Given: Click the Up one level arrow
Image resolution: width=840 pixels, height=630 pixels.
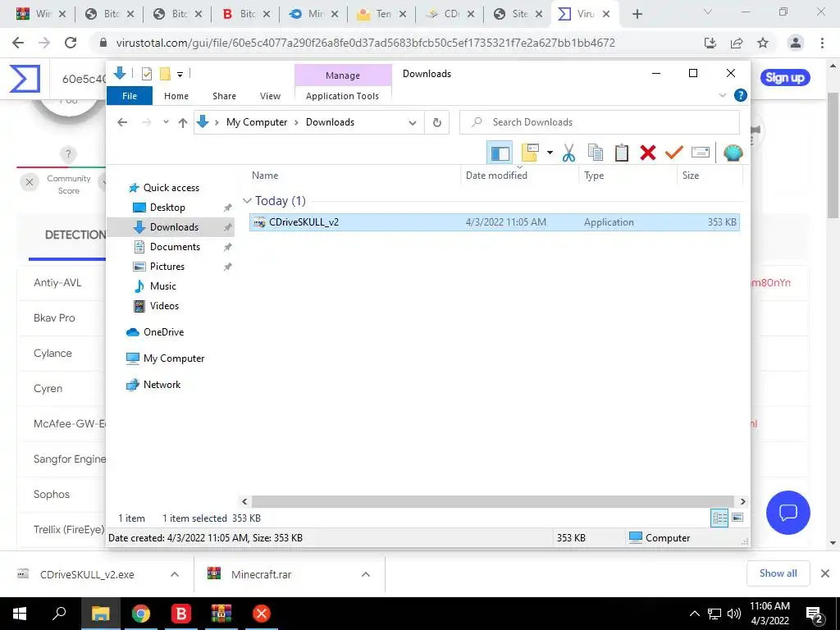Looking at the screenshot, I should pos(183,123).
